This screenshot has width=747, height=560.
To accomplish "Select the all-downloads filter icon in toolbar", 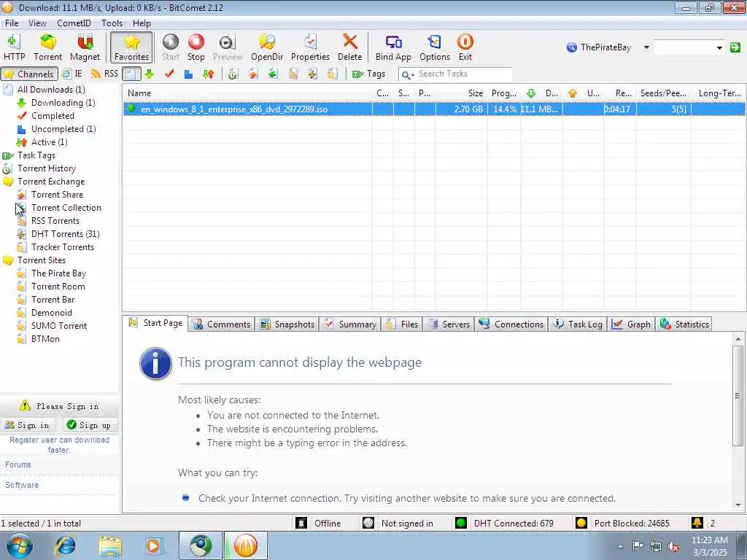I will (x=131, y=74).
